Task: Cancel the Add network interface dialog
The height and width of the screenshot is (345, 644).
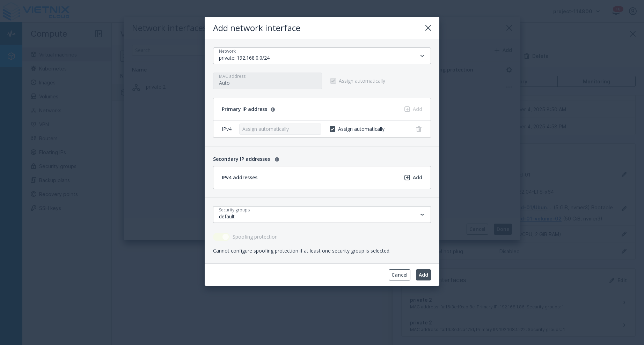Action: [400, 275]
